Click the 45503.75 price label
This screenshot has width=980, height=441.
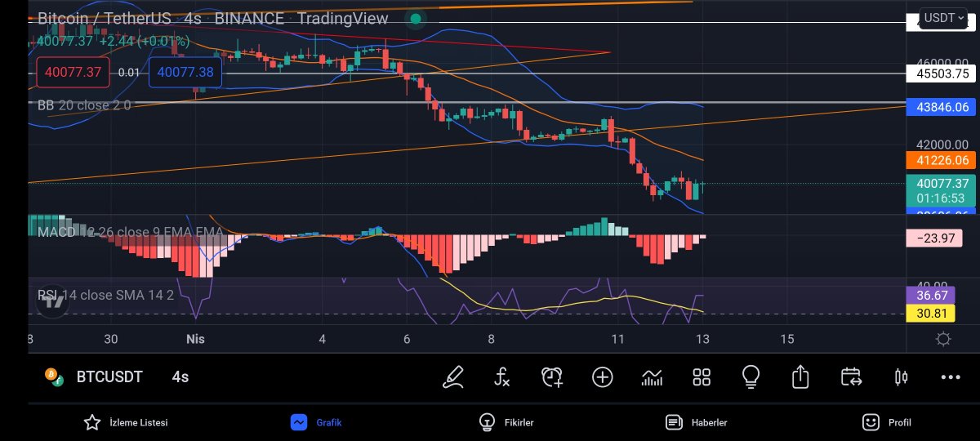click(941, 73)
